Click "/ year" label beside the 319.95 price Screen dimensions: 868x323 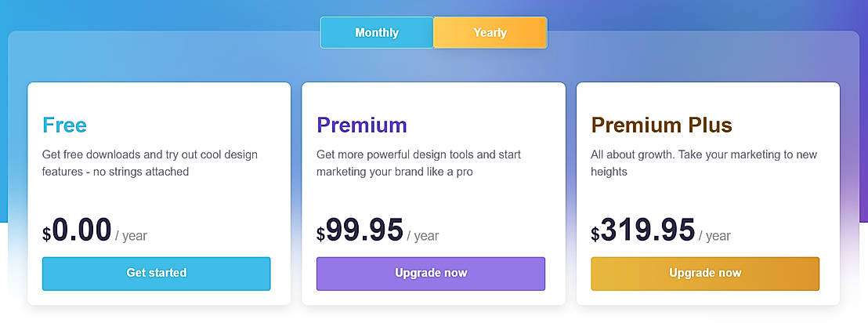[714, 236]
